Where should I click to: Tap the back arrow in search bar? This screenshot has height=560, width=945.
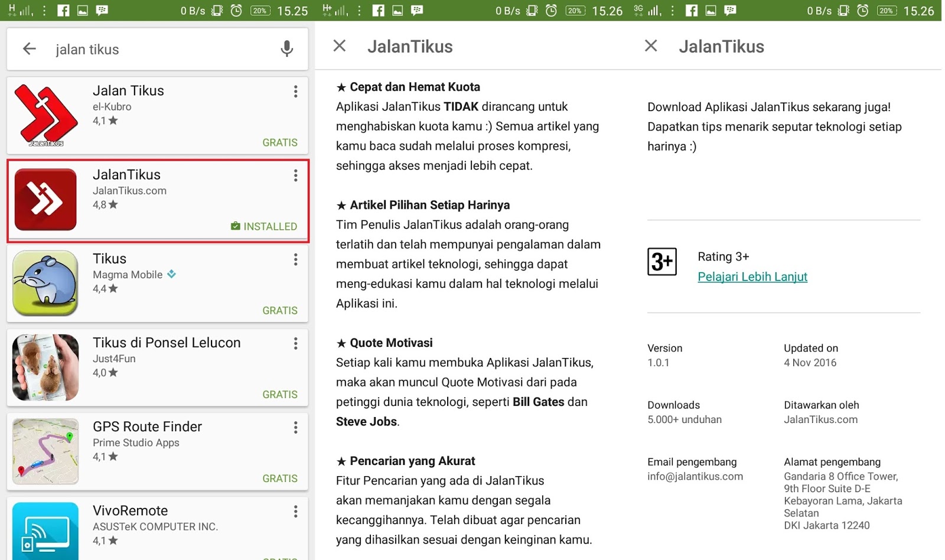pos(30,49)
